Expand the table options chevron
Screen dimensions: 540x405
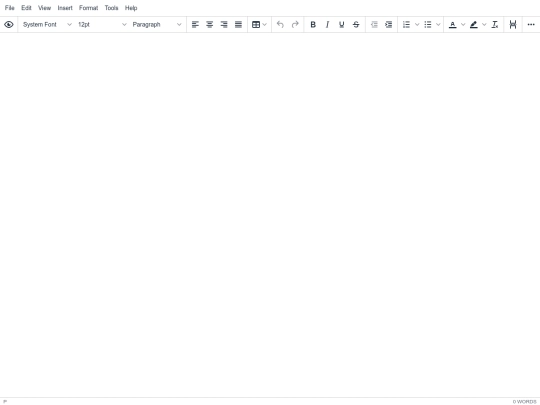(264, 24)
